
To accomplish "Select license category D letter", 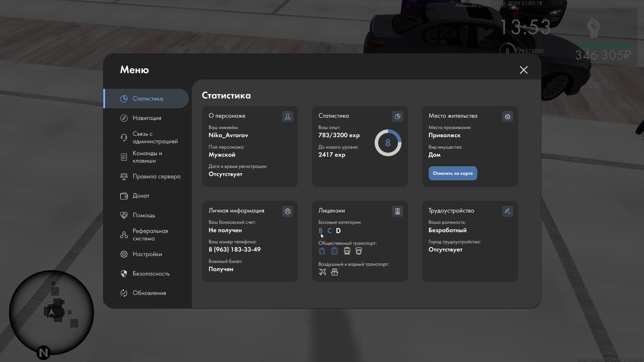I will coord(338,231).
